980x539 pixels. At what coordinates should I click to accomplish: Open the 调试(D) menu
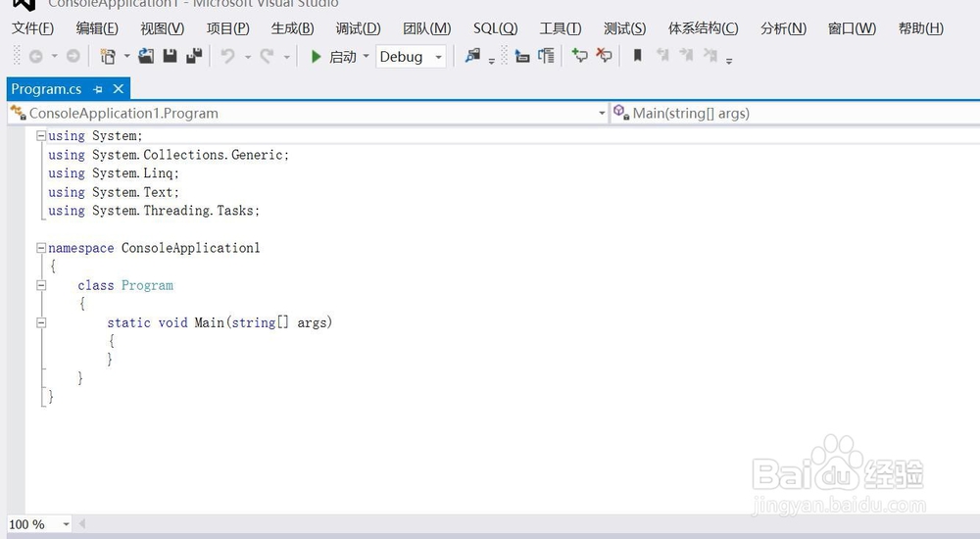pos(358,28)
